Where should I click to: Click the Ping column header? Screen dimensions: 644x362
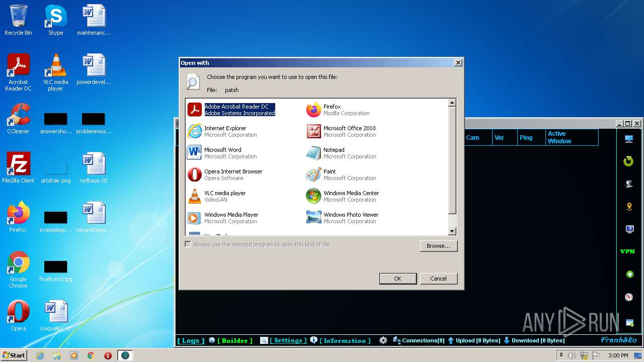(532, 137)
